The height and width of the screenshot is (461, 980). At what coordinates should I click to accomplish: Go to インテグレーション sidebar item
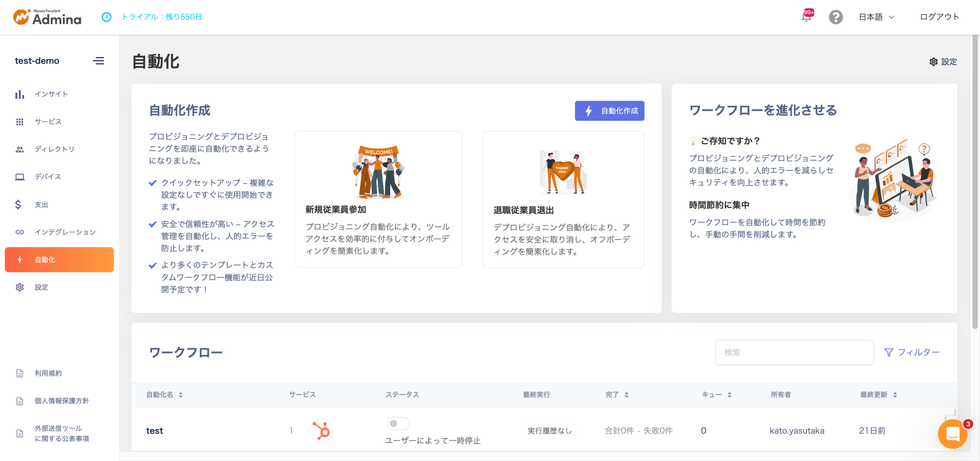point(65,232)
